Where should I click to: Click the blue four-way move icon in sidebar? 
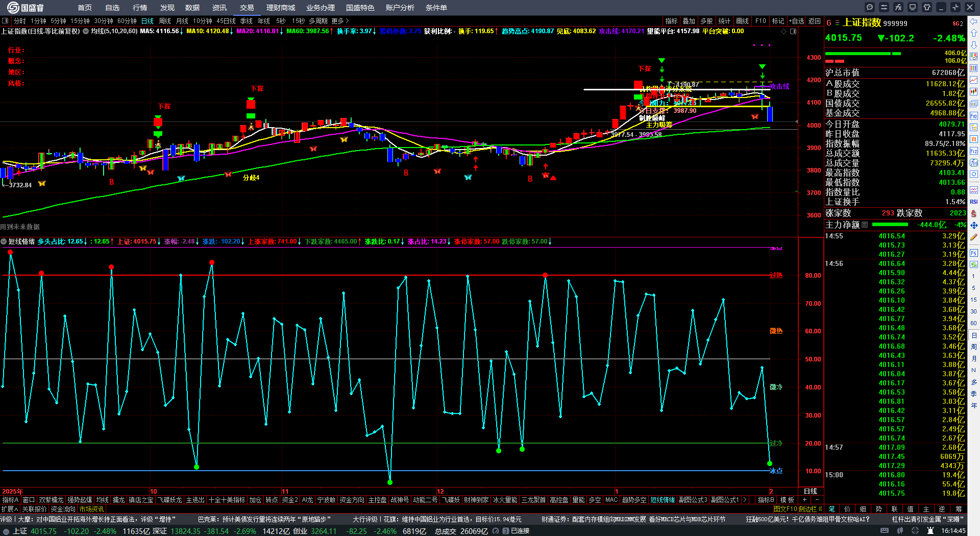974,225
